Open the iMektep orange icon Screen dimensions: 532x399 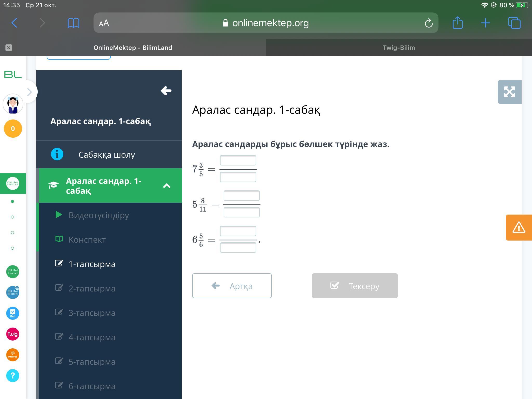pyautogui.click(x=13, y=355)
